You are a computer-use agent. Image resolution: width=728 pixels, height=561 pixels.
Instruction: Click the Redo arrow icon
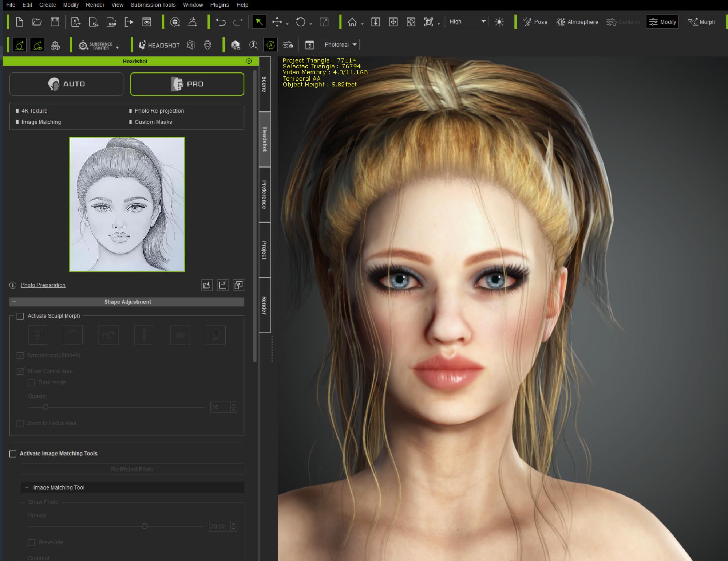point(238,22)
